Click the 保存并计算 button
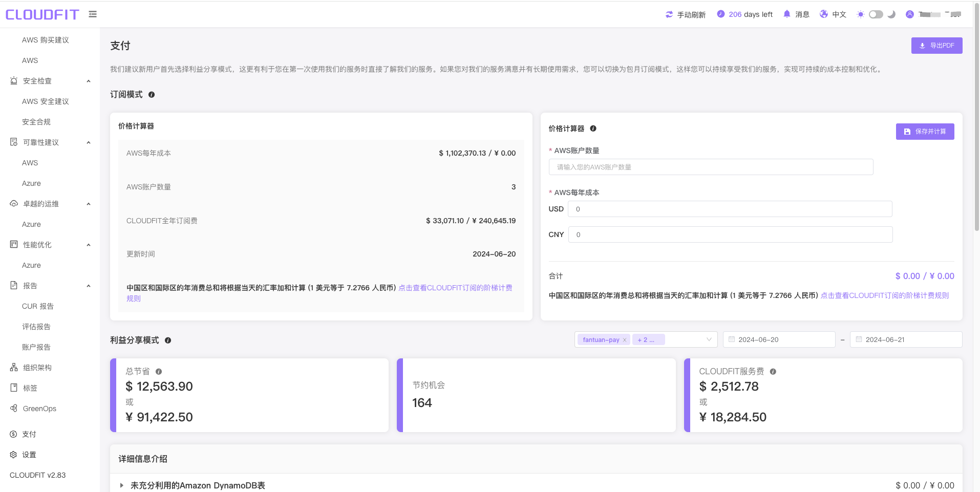The height and width of the screenshot is (492, 980). pos(925,132)
